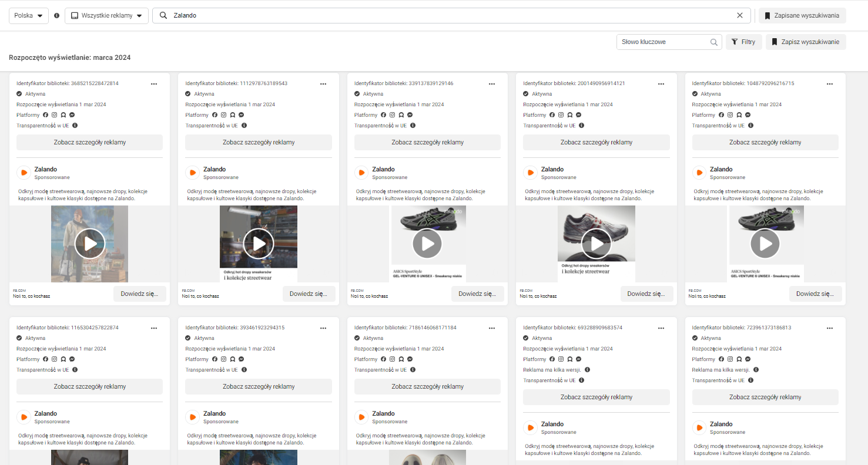
Task: Click 'Zapisz wyszukiwanie' to save search
Action: [x=805, y=42]
